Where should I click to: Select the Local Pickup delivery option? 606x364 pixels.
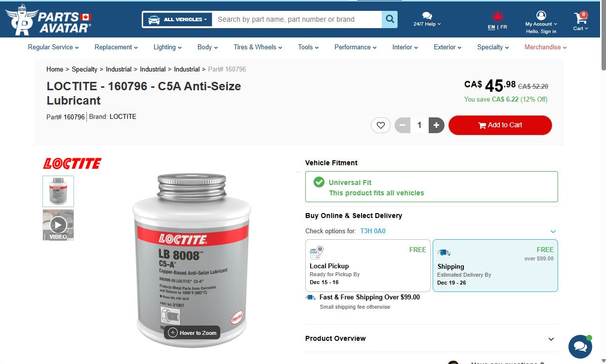click(367, 266)
